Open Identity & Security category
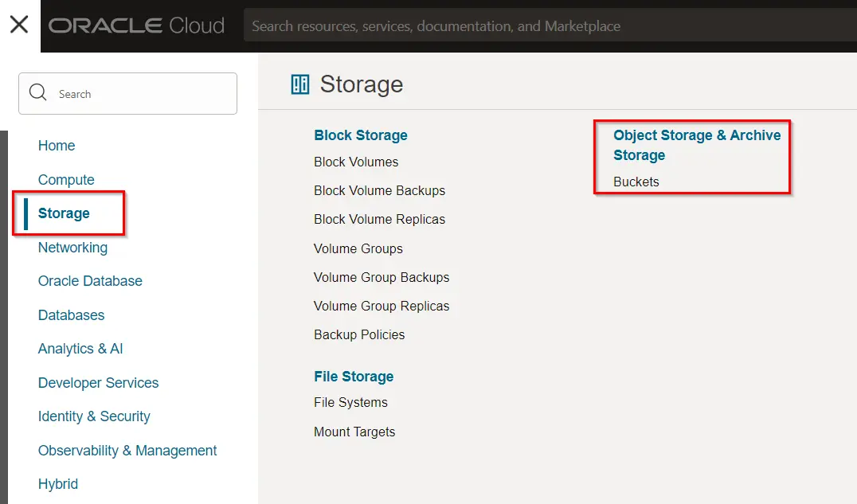 pyautogui.click(x=94, y=416)
